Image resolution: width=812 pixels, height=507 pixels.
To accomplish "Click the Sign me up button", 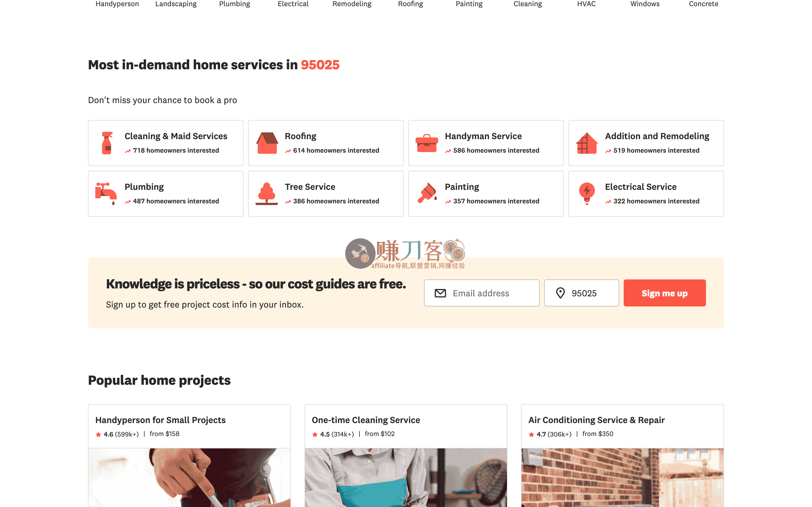I will point(665,293).
